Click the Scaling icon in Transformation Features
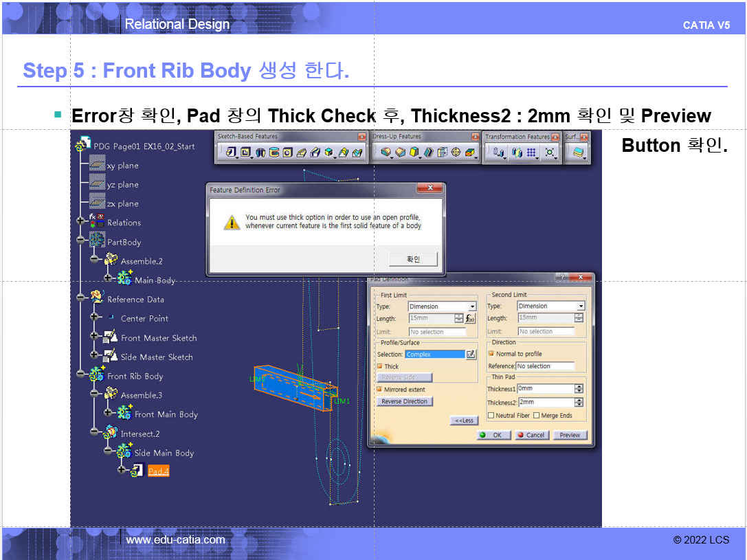 point(550,153)
